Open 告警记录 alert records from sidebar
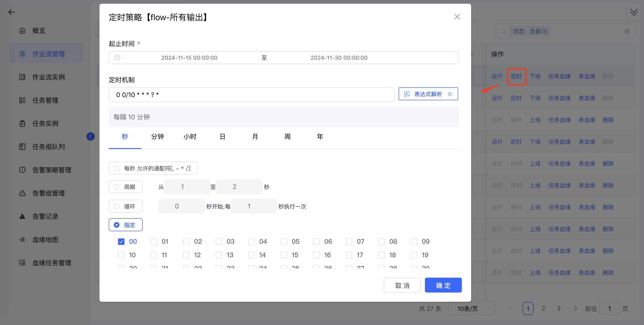The height and width of the screenshot is (325, 644). click(46, 216)
